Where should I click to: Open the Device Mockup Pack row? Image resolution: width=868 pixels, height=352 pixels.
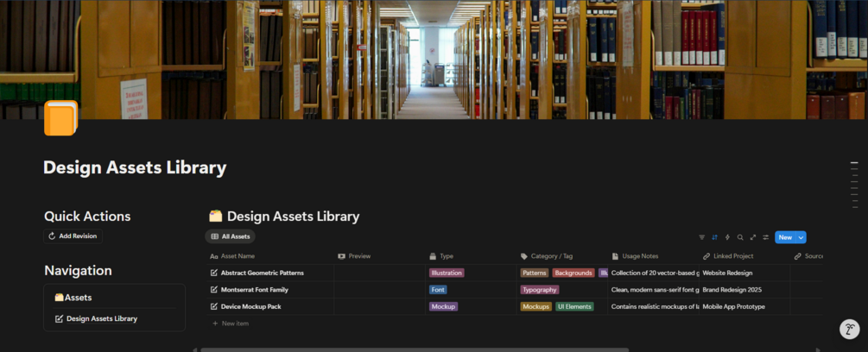click(x=250, y=306)
